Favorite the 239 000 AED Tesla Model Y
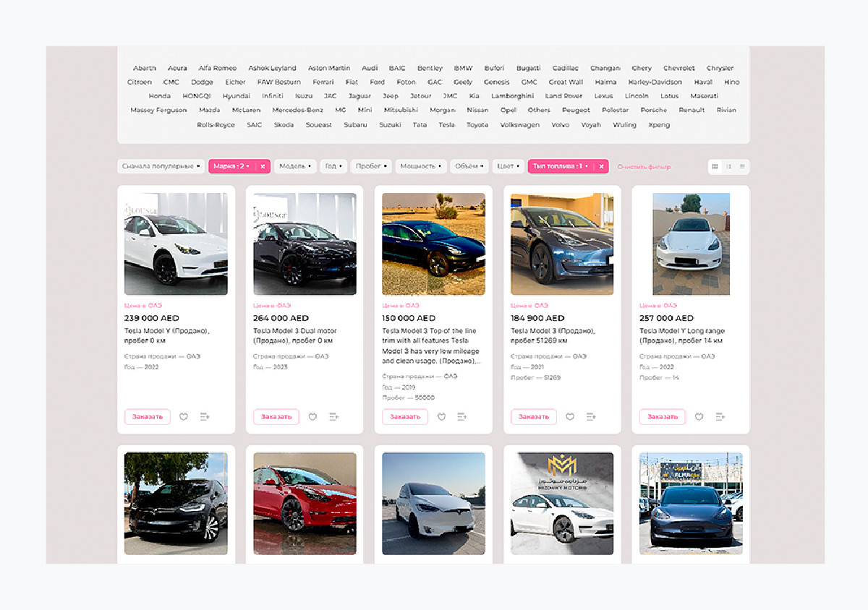 click(x=184, y=417)
